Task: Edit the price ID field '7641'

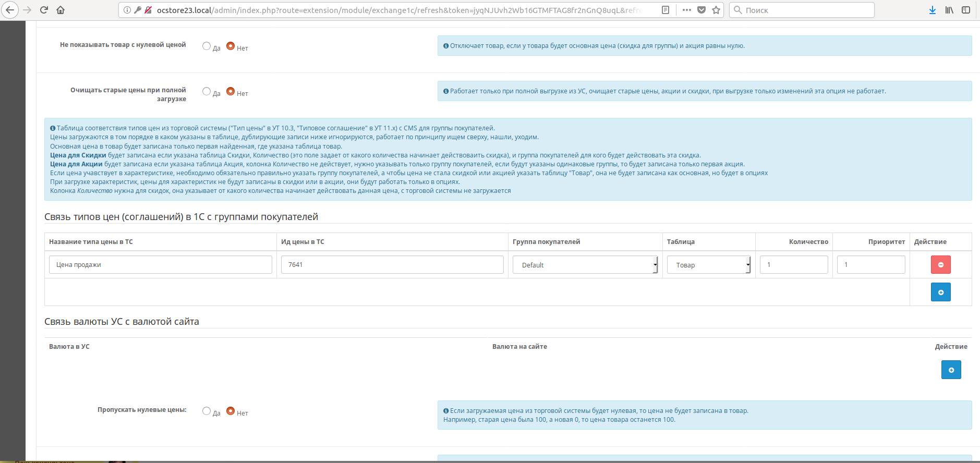Action: (x=392, y=264)
